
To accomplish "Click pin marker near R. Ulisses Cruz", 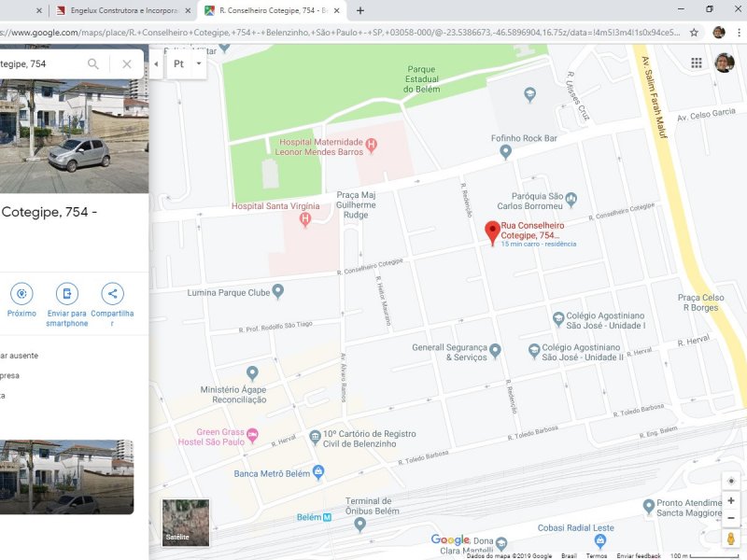I will pyautogui.click(x=529, y=95).
